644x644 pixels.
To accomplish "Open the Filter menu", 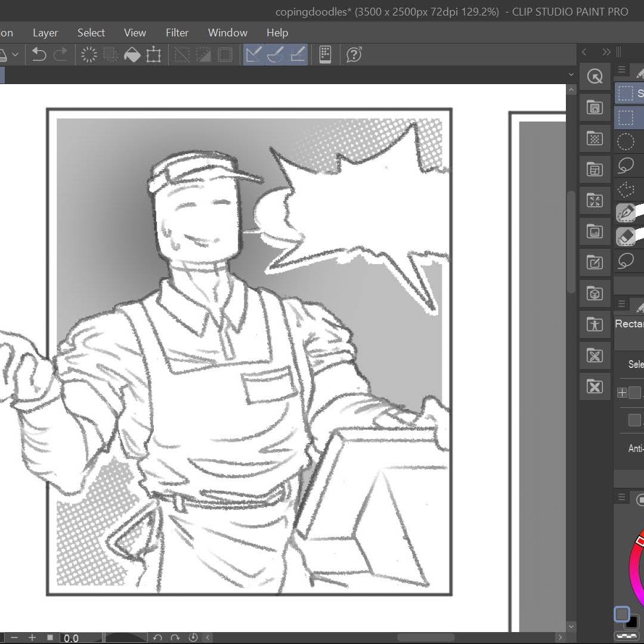I will [177, 32].
